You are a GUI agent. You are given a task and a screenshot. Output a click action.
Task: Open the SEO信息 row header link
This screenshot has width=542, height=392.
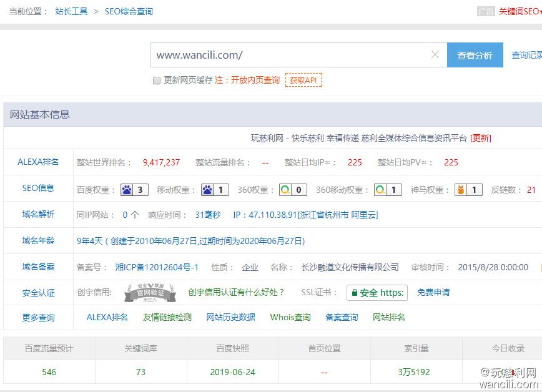[38, 188]
